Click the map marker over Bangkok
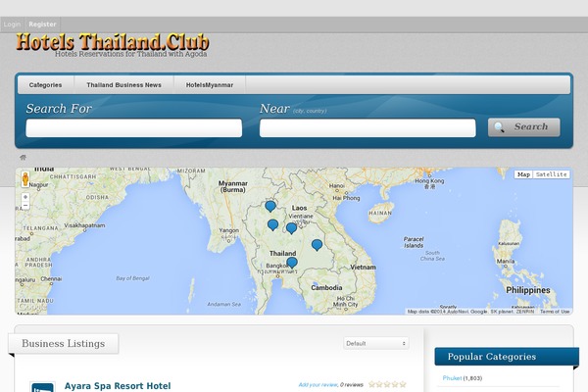Image resolution: width=588 pixels, height=392 pixels. [292, 263]
